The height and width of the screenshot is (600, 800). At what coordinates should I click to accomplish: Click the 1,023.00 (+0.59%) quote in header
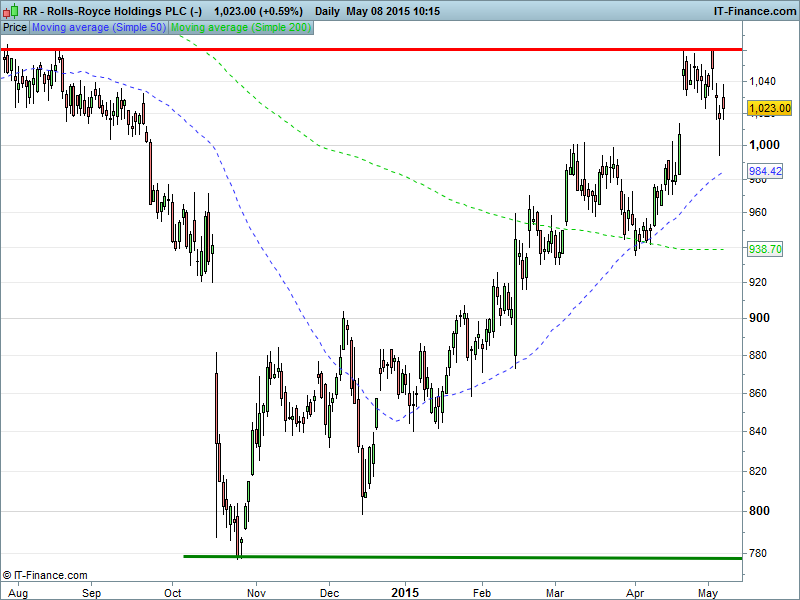pos(255,11)
